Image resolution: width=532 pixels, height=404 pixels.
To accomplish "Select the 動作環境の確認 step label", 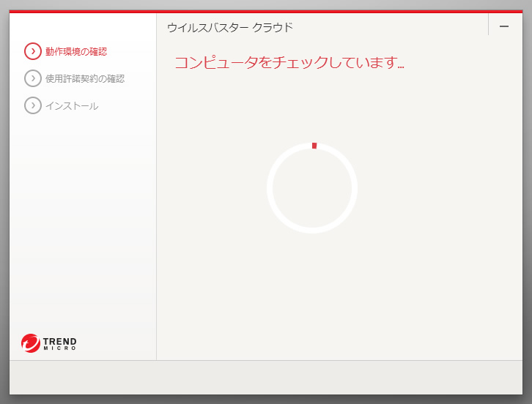I will coord(76,51).
